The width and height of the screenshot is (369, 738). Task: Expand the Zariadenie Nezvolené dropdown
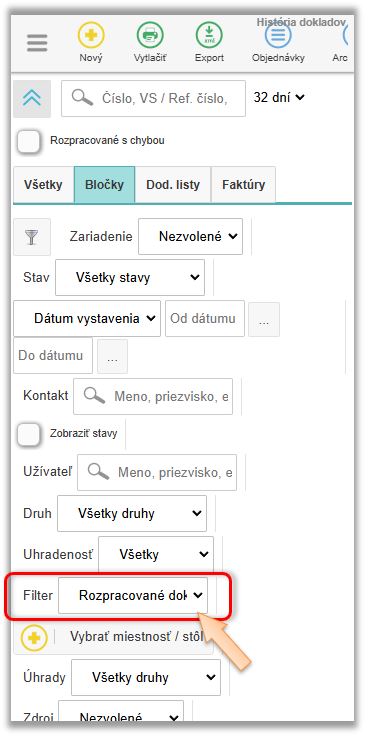(x=190, y=236)
